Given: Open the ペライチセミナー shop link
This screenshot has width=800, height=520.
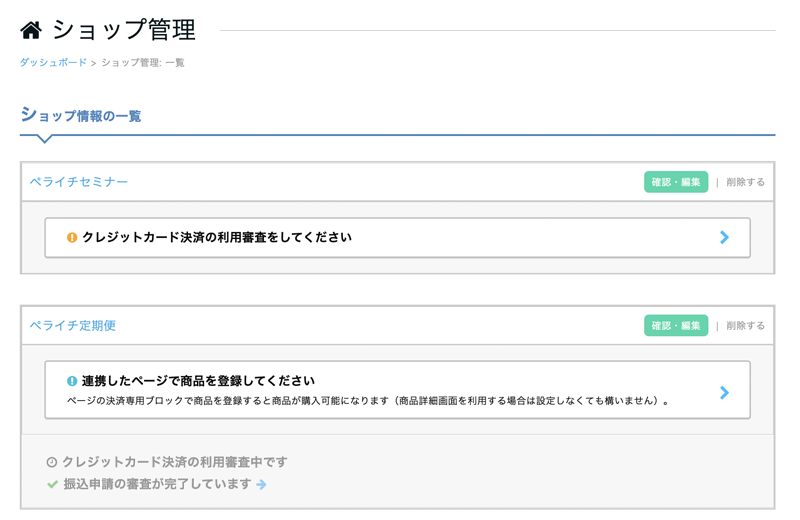Looking at the screenshot, I should coord(79,182).
